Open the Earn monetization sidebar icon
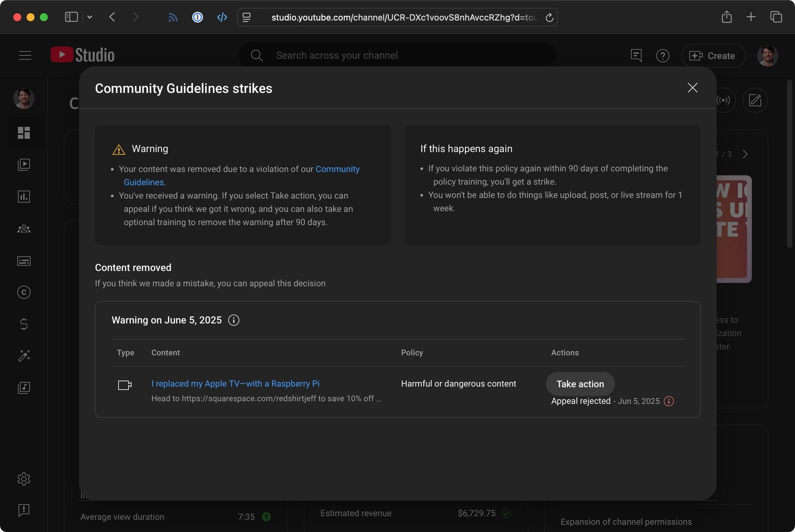 24,324
